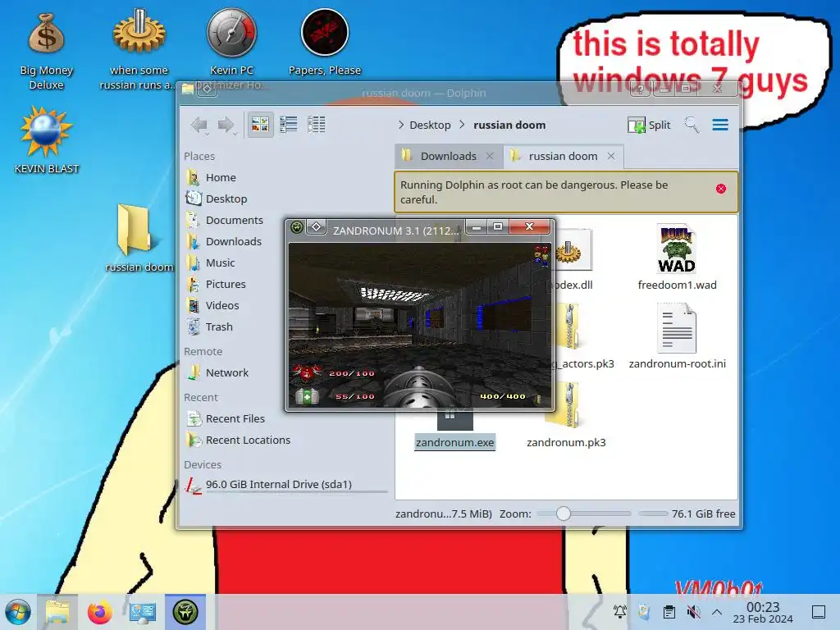Click inside the Zandronum game viewport
840x630 pixels.
point(419,325)
